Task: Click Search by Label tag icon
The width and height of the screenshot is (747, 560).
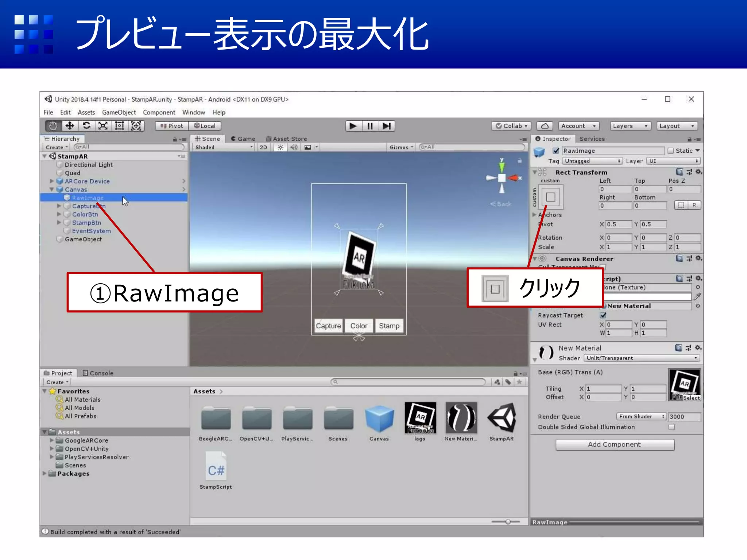Action: (x=508, y=382)
